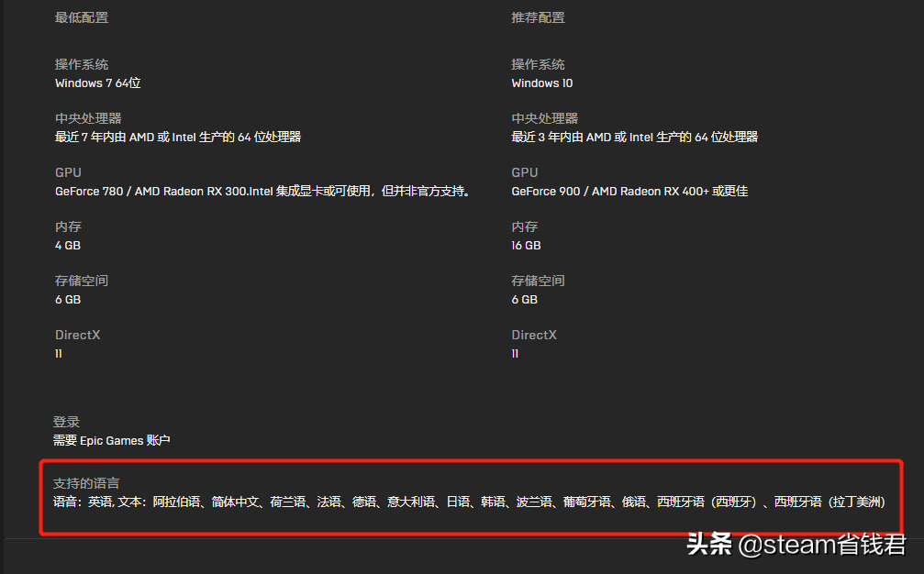
Task: Click the 6 GB storage under minimum
Action: [x=68, y=300]
